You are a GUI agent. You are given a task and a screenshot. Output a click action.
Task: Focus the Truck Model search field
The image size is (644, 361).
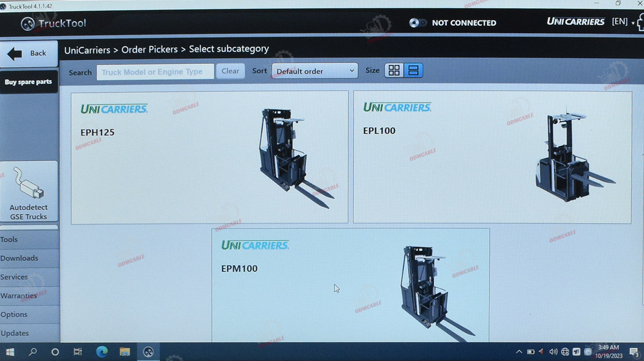[155, 72]
